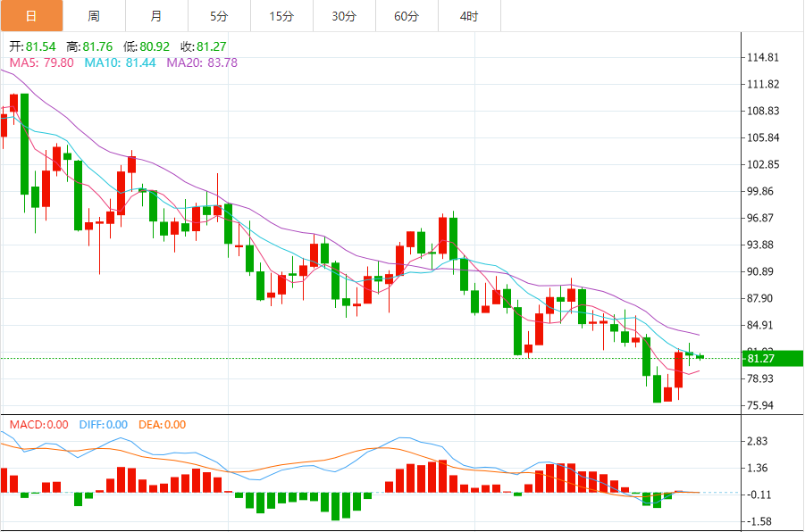
Task: Click the 87.90 price axis label
Action: coord(759,298)
